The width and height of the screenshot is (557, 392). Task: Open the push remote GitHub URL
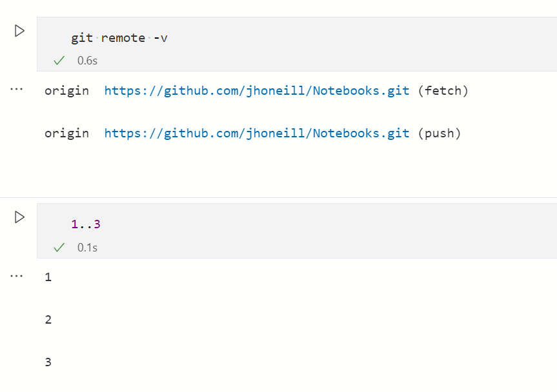coord(256,133)
